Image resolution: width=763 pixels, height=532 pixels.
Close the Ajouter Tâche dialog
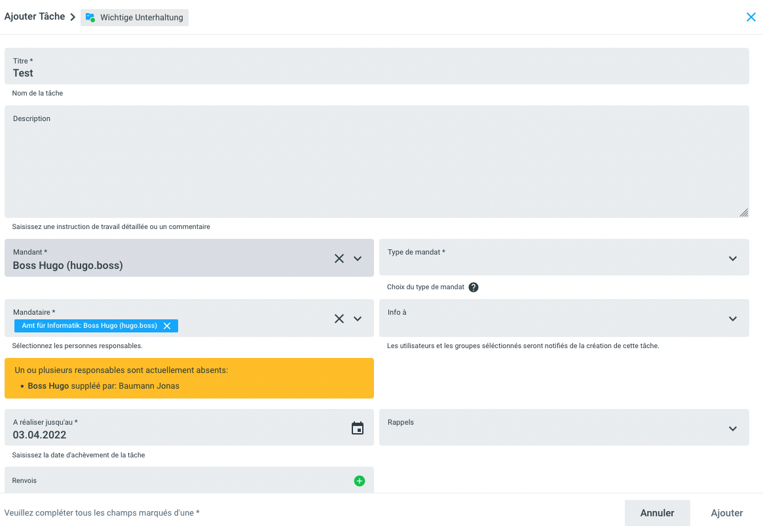point(751,17)
